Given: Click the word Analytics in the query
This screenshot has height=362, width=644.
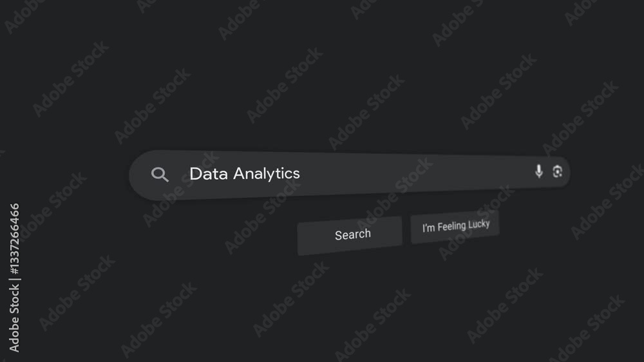Looking at the screenshot, I should (267, 174).
